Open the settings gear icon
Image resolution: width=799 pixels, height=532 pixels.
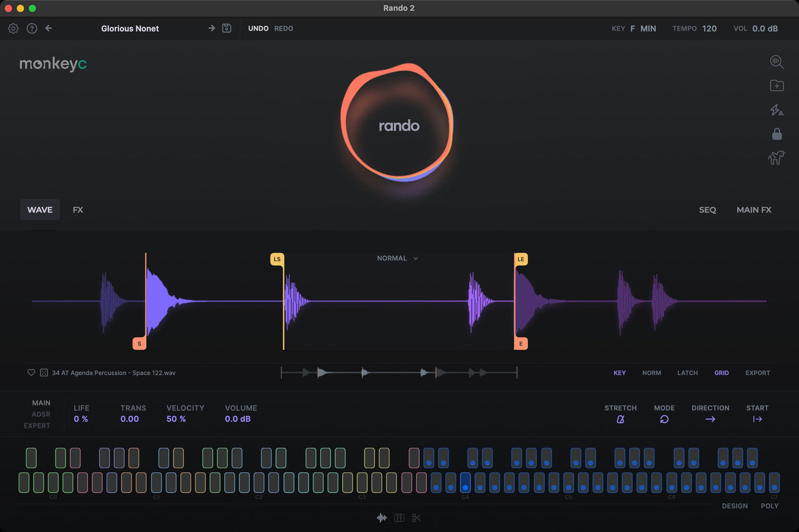(x=13, y=28)
